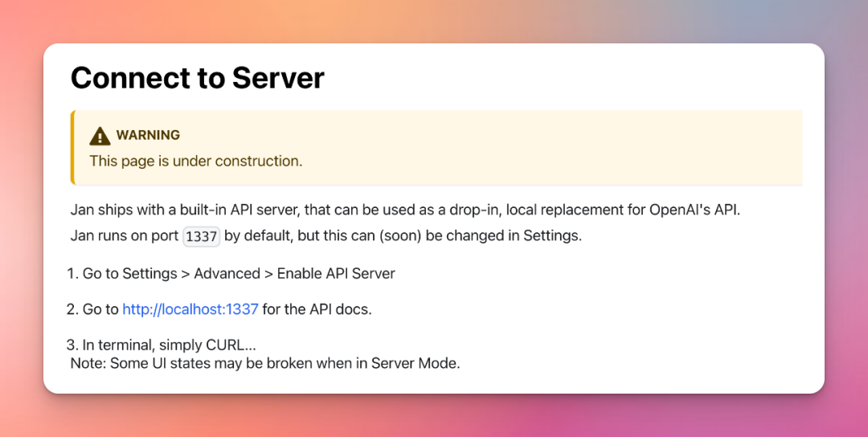Click the WARNING label in the banner
The height and width of the screenshot is (437, 868).
click(x=148, y=135)
